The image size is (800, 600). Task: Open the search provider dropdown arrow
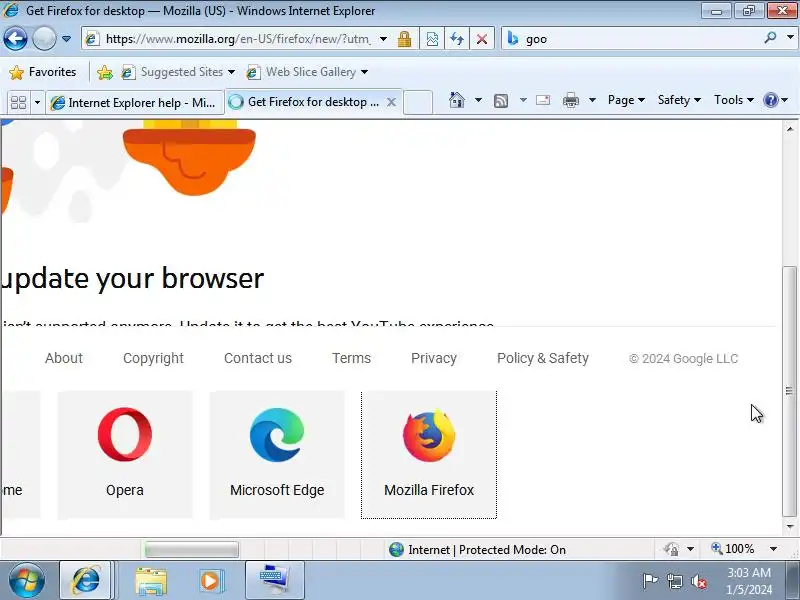790,38
